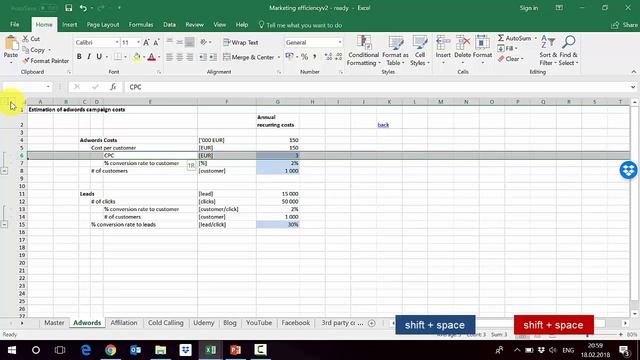Open the General number format dropdown

(340, 42)
